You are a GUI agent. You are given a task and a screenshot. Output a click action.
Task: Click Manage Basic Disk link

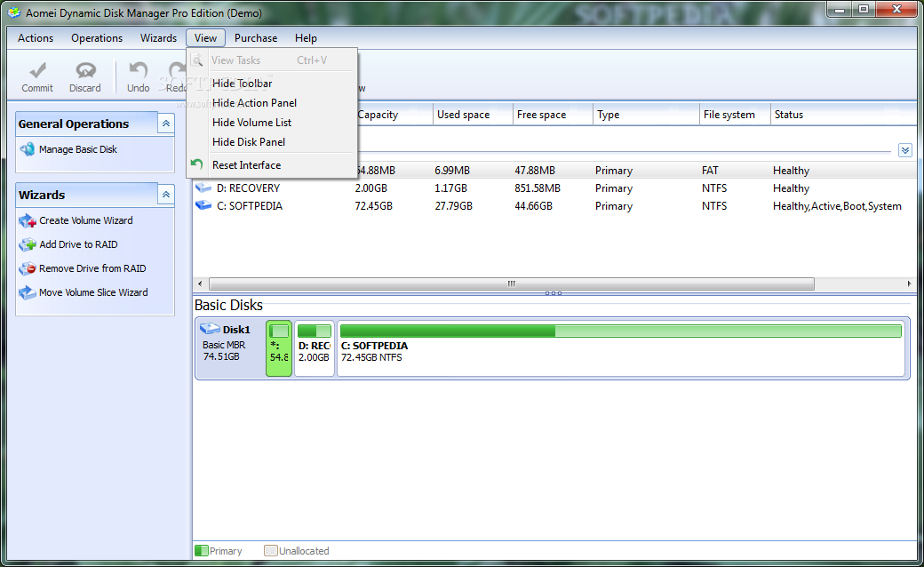pyautogui.click(x=78, y=149)
